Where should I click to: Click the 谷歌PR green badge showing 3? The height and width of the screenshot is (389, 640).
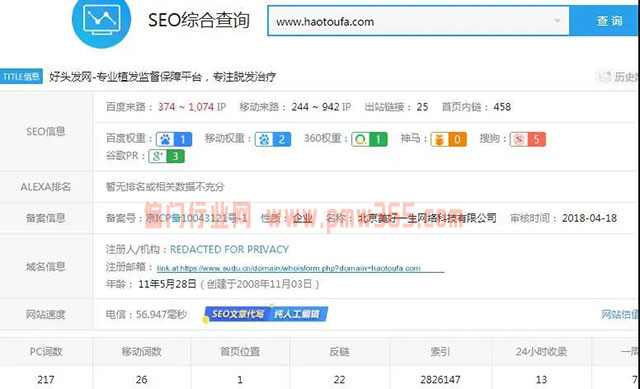tap(167, 156)
